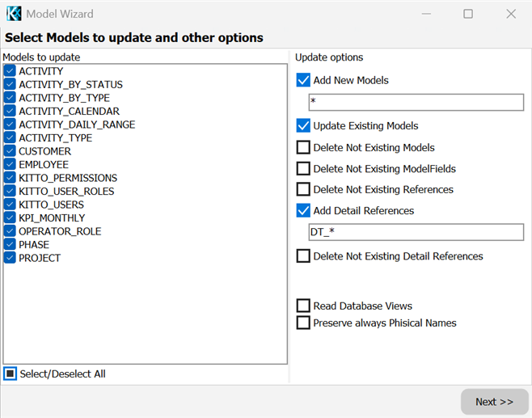Uncheck the PROJECT model checkbox
This screenshot has width=532, height=418.
tap(10, 258)
